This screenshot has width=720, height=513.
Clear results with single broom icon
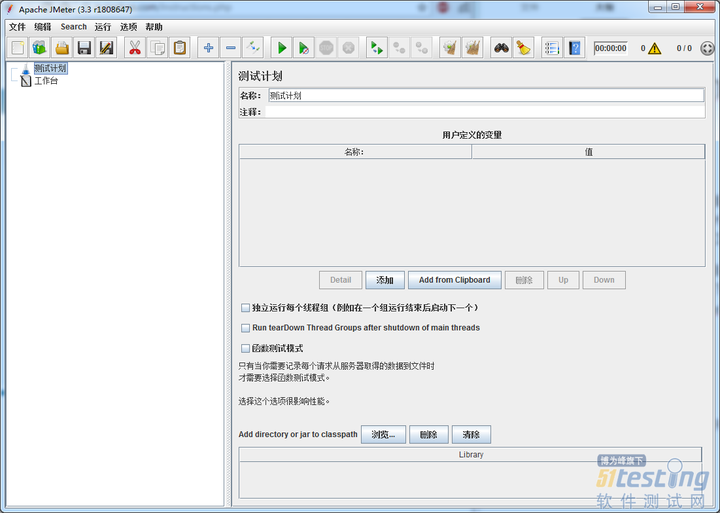click(x=450, y=48)
